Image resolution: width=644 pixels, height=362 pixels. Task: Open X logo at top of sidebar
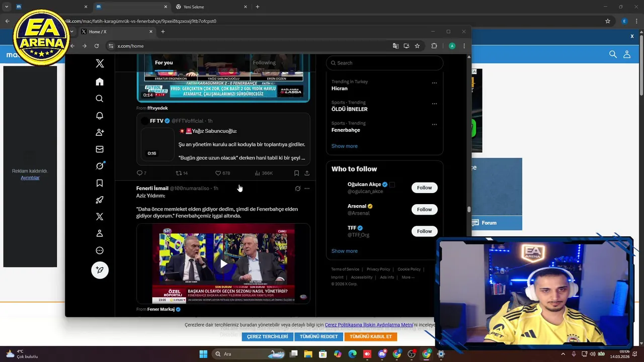click(x=100, y=63)
